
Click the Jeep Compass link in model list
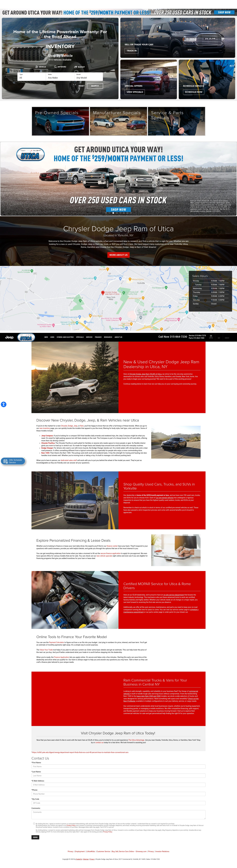(47, 436)
